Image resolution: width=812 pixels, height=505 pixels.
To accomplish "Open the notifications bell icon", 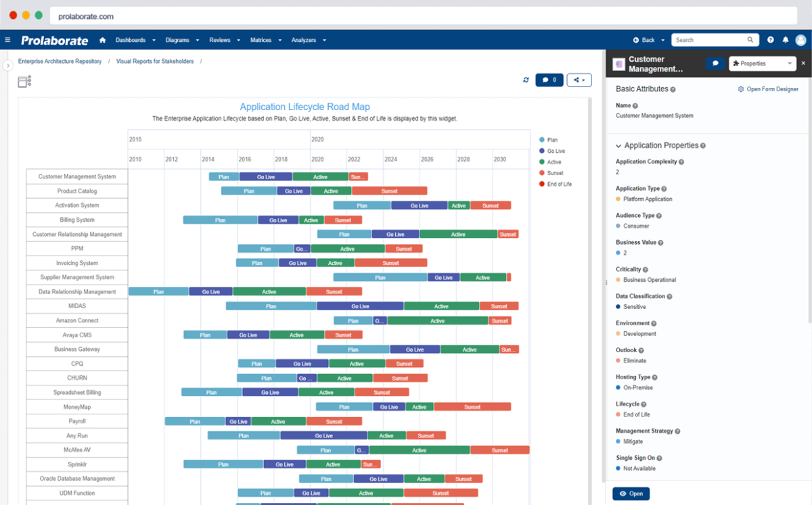I will coord(786,40).
